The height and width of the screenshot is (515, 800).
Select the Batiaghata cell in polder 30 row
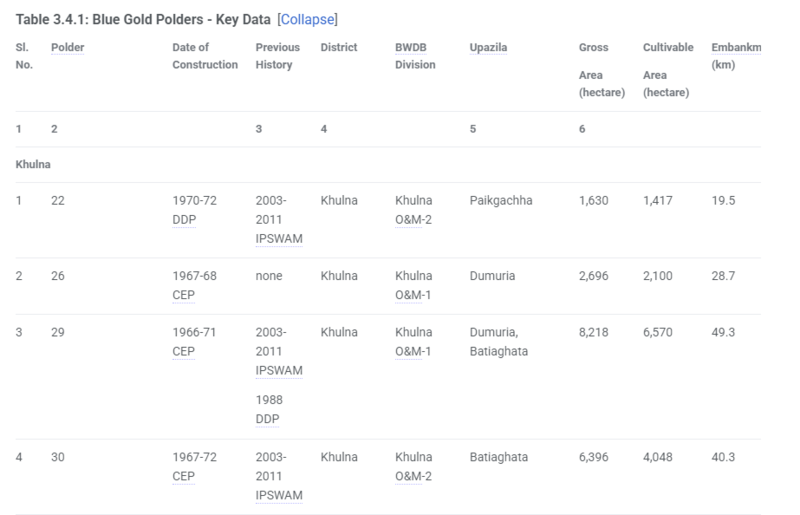(x=499, y=457)
